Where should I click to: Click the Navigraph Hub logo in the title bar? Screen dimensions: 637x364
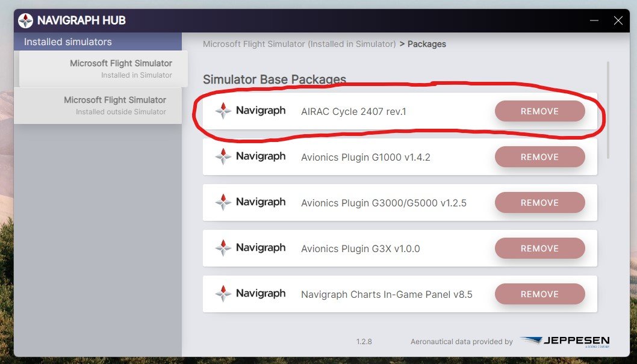coord(25,20)
